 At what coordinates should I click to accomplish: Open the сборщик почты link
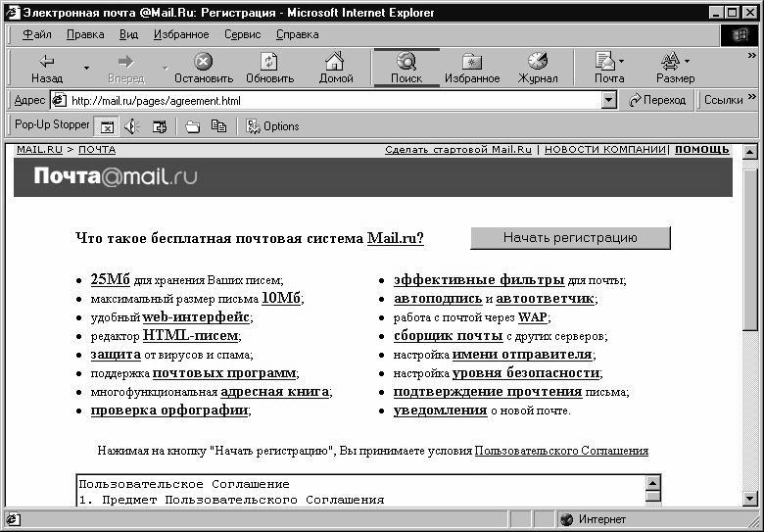(449, 336)
